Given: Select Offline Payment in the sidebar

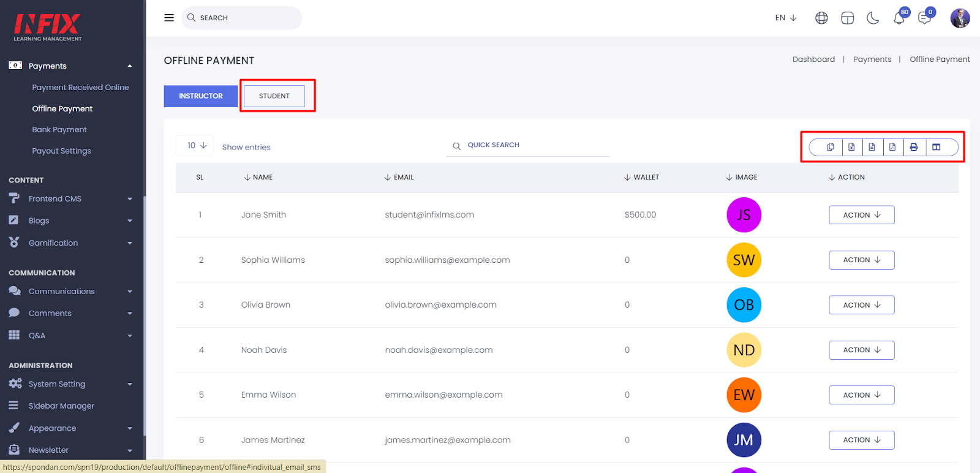Looking at the screenshot, I should pyautogui.click(x=62, y=108).
